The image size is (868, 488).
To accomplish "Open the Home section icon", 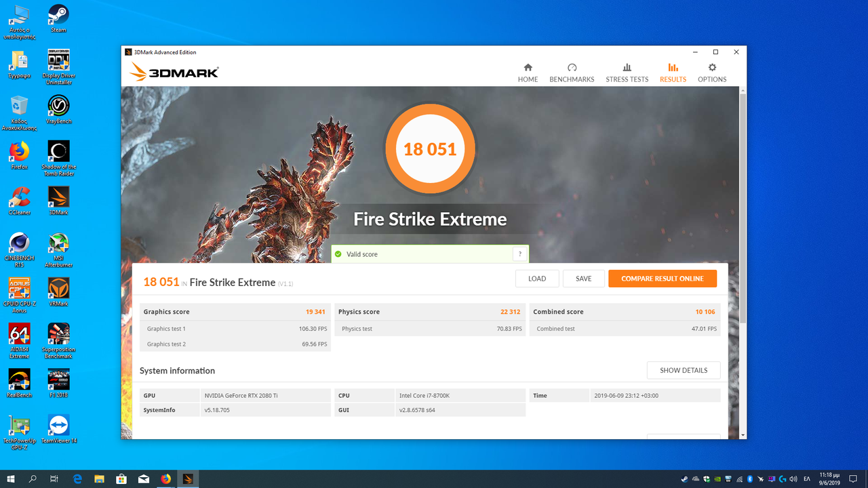I will (528, 68).
